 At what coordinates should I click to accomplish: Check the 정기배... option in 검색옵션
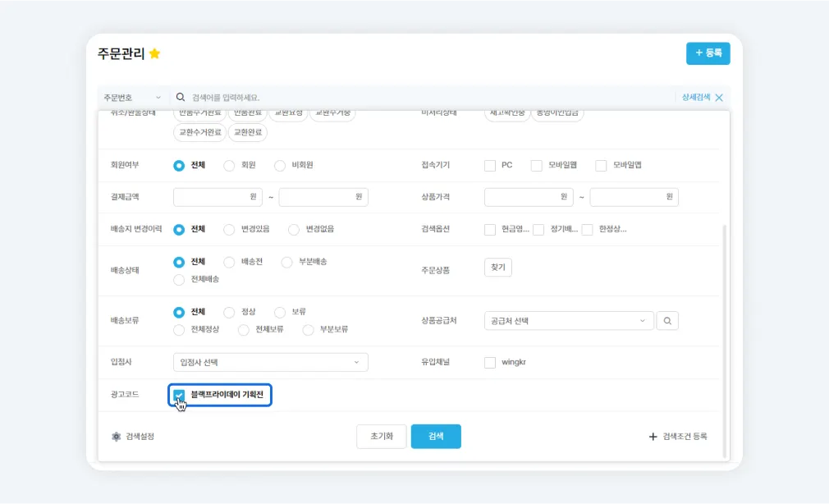pyautogui.click(x=538, y=230)
